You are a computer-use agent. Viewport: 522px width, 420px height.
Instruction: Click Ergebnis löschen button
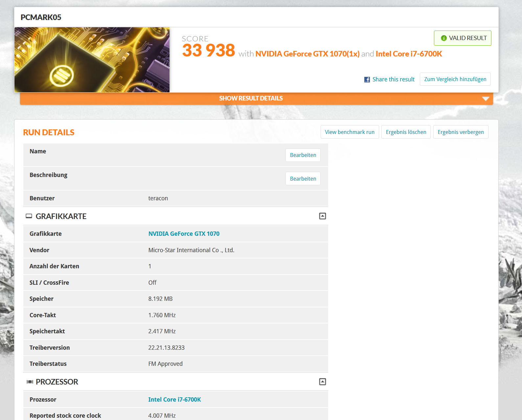(406, 132)
